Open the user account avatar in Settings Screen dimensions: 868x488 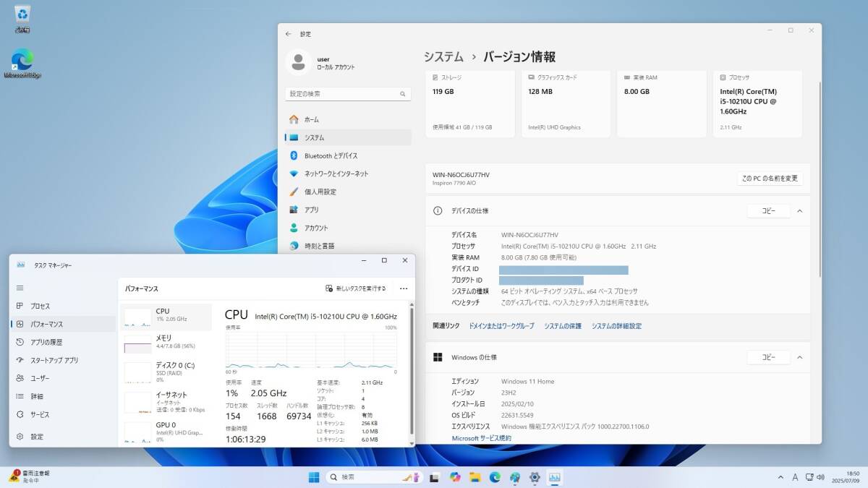297,62
